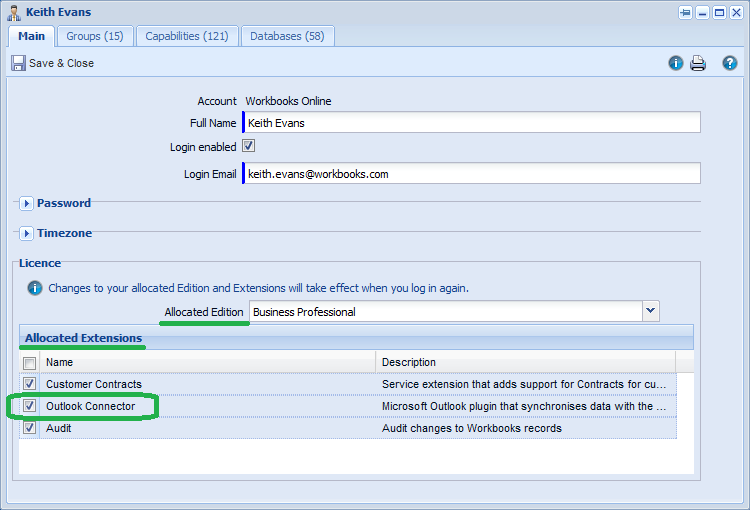Open help with the question mark icon
750x510 pixels.
point(729,63)
